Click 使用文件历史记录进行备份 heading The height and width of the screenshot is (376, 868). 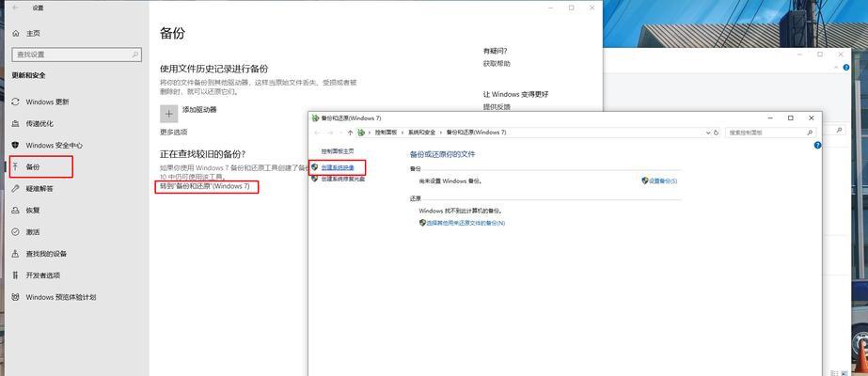click(213, 69)
